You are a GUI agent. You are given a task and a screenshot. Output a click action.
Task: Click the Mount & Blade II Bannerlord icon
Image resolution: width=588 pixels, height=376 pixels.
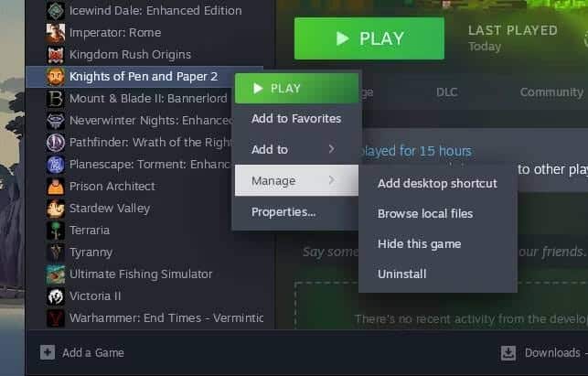[56, 98]
